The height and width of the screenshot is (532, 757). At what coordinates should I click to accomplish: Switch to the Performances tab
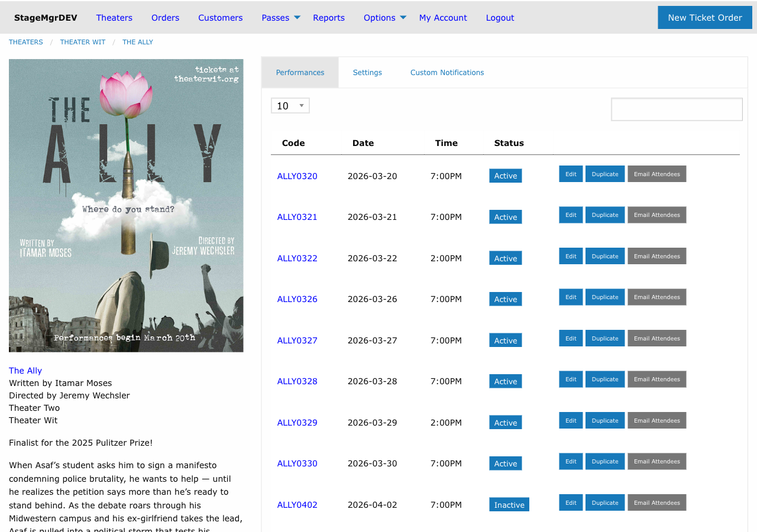pyautogui.click(x=300, y=73)
